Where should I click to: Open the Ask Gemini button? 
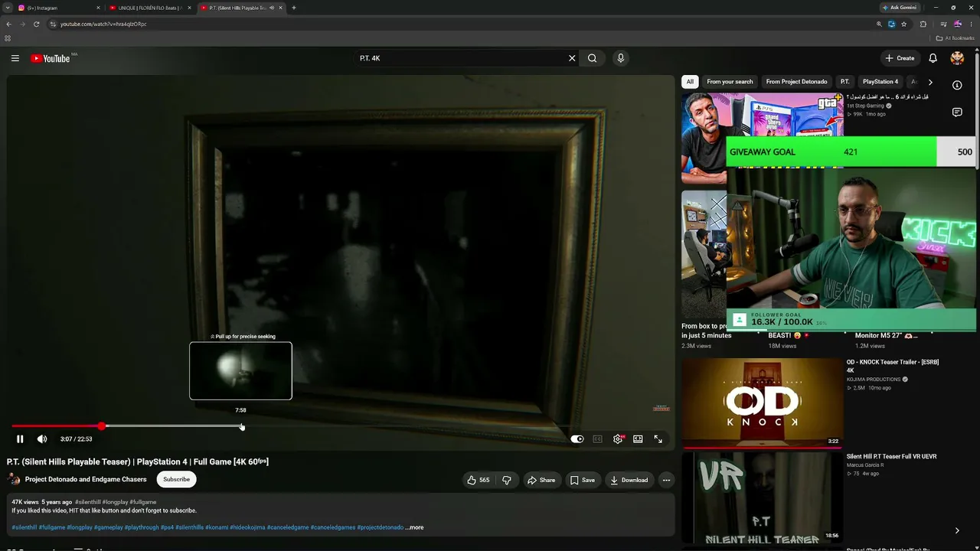point(900,8)
